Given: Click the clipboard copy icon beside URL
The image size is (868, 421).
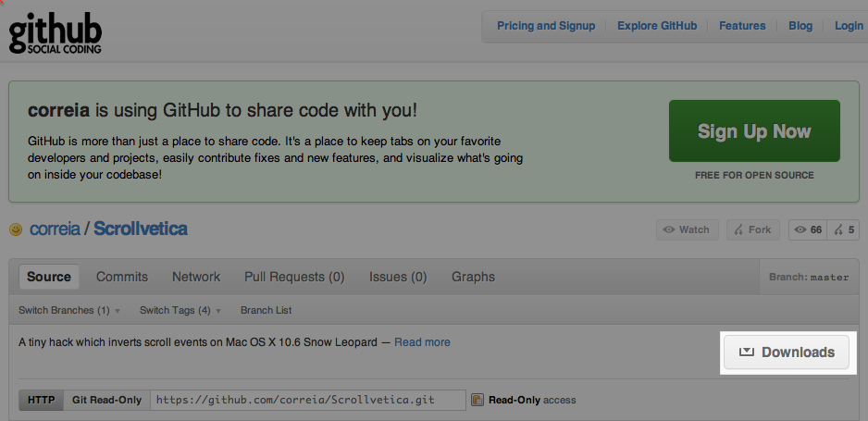Looking at the screenshot, I should (x=477, y=400).
